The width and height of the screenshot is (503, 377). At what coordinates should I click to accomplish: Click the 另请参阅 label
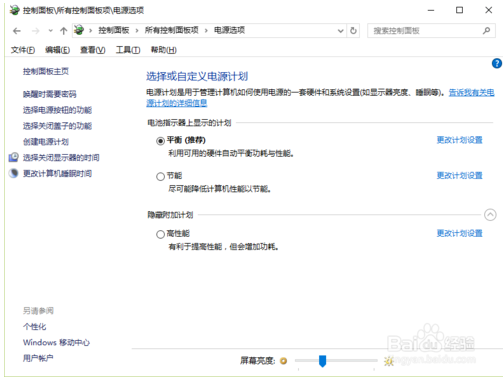38,311
